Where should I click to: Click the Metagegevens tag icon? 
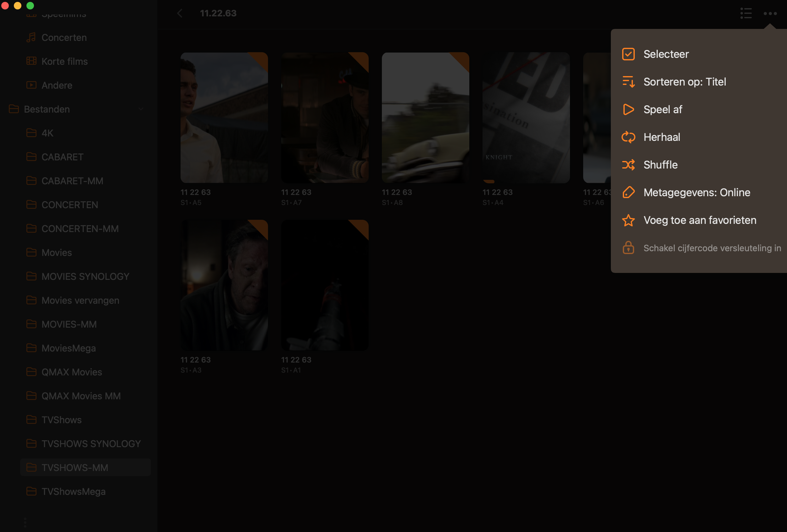tap(628, 192)
